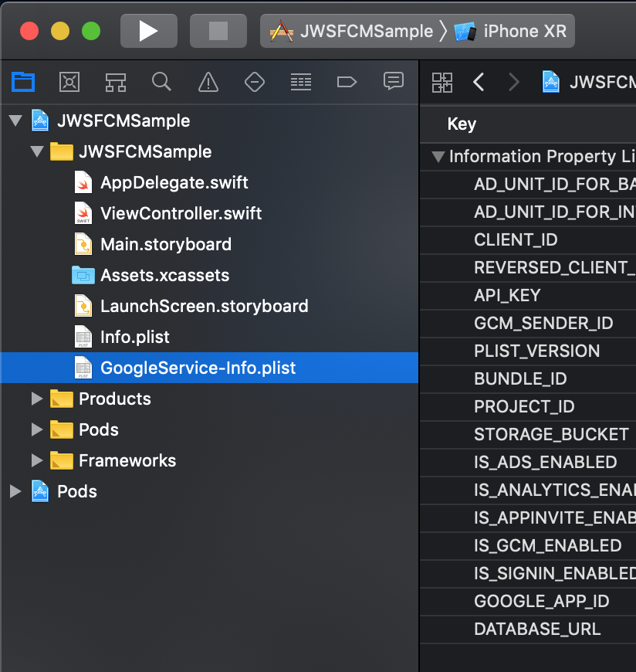Collapse the JWSFCMSample project root
This screenshot has height=672, width=636.
pos(16,120)
